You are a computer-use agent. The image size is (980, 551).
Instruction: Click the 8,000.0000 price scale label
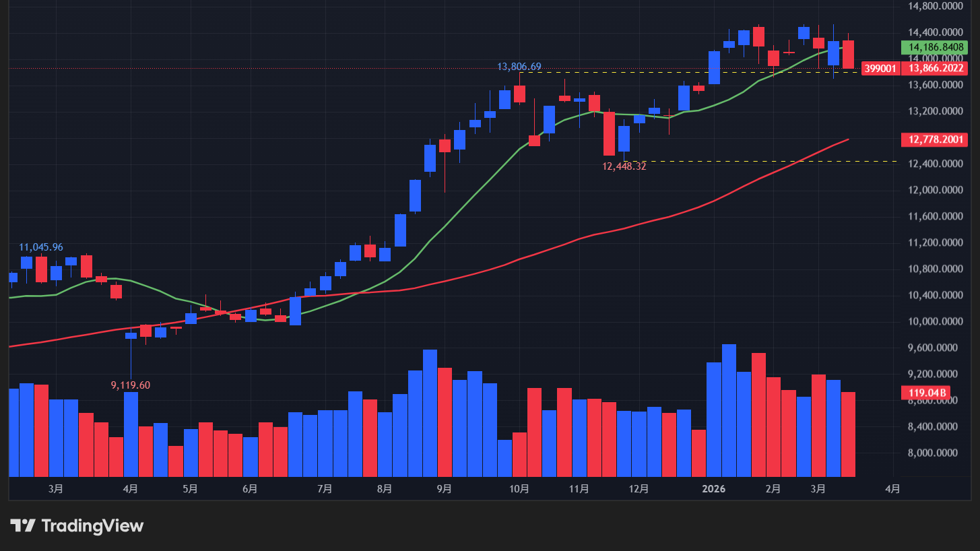click(936, 453)
